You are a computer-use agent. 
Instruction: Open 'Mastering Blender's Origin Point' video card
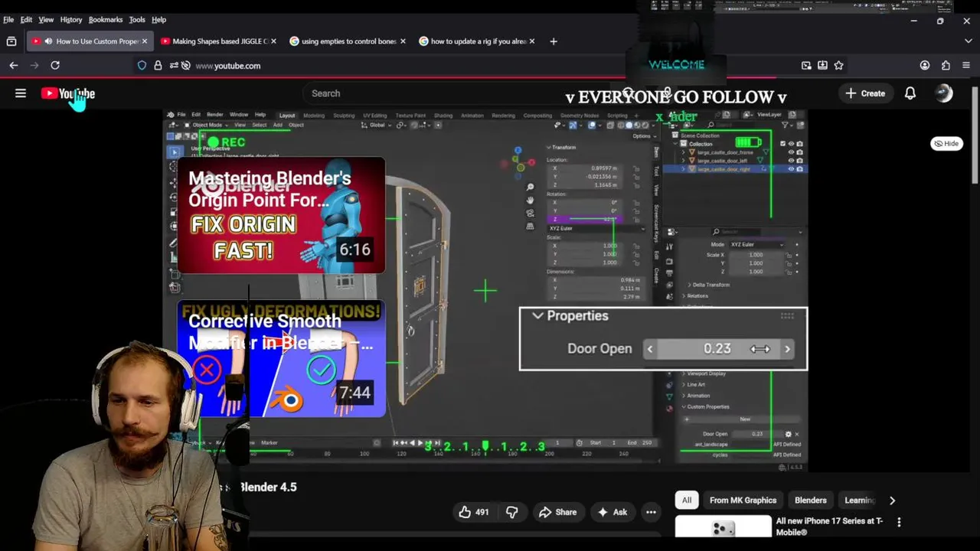tap(282, 216)
